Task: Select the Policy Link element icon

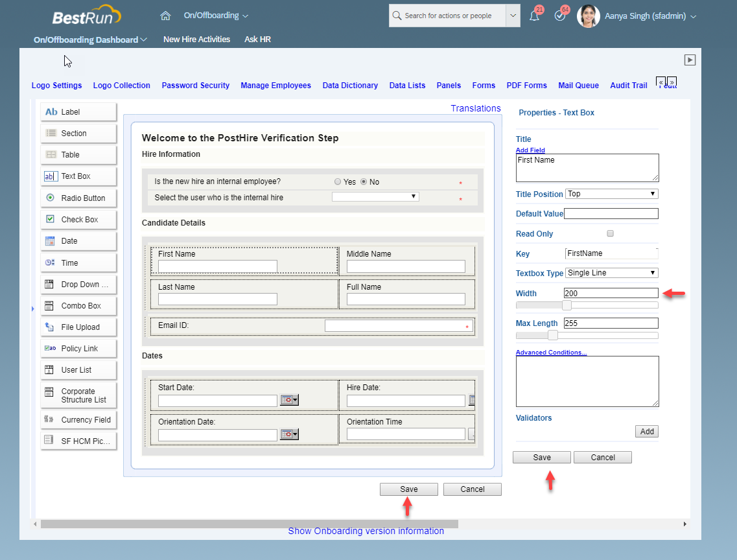Action: [51, 348]
